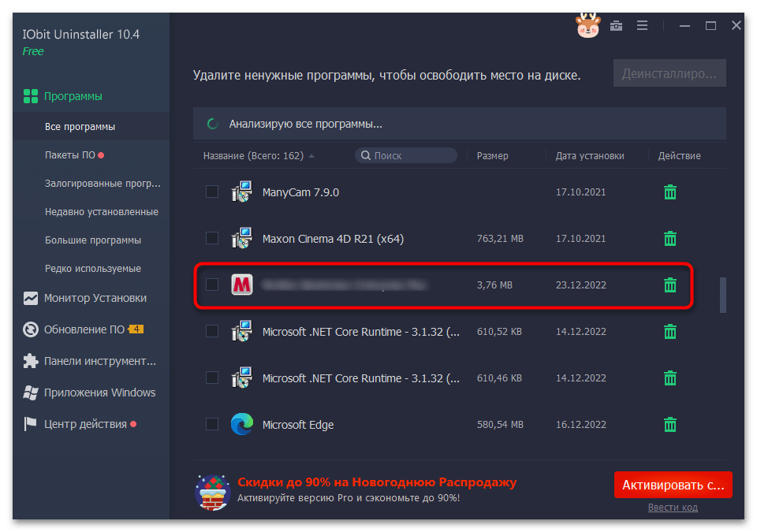
Task: Follow the Ввести код link
Action: coord(673,508)
